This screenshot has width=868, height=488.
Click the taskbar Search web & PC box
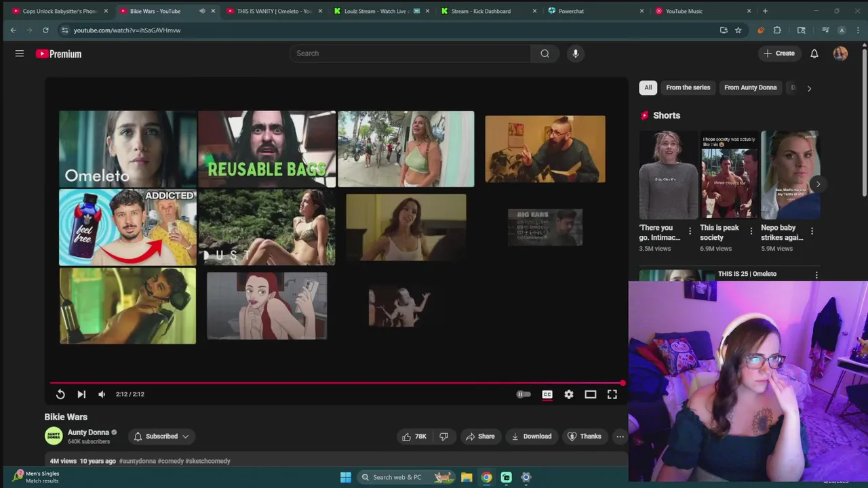coord(407,477)
